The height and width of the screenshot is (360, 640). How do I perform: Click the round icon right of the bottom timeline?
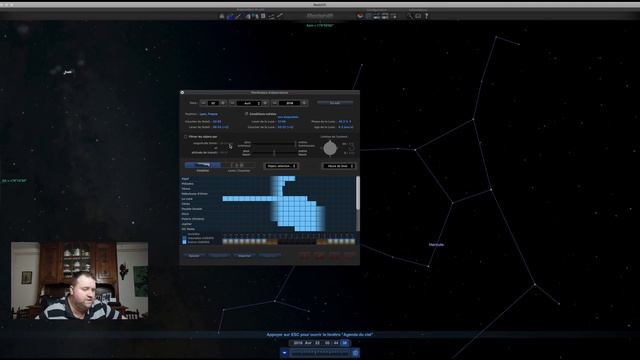click(356, 353)
